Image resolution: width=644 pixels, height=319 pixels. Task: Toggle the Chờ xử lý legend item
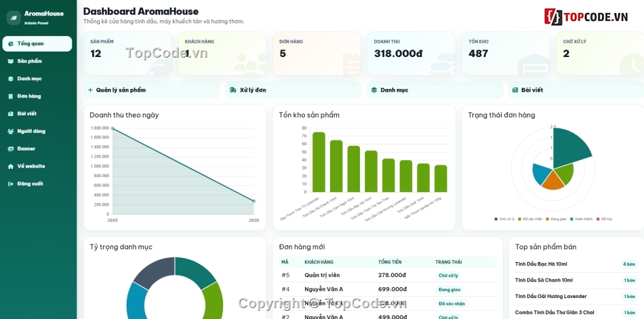[x=504, y=219]
